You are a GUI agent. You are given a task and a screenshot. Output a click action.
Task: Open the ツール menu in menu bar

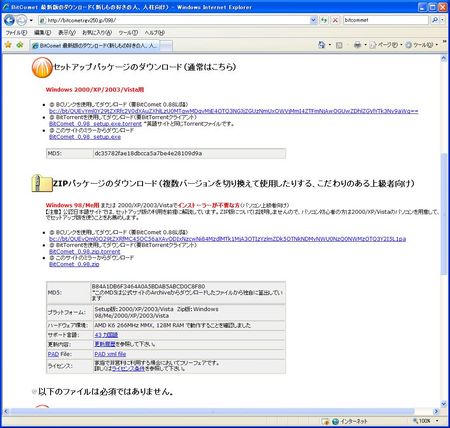pos(128,33)
